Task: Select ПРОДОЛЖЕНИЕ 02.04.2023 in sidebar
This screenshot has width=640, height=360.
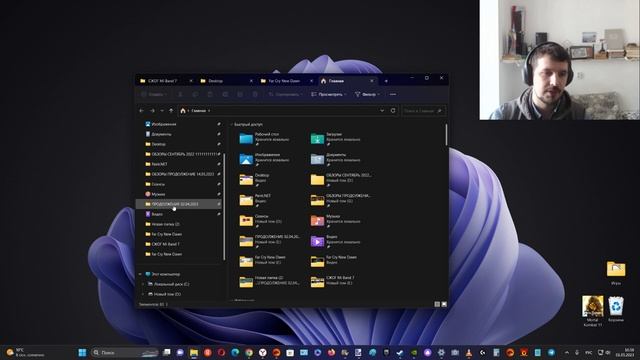Action: (179, 204)
